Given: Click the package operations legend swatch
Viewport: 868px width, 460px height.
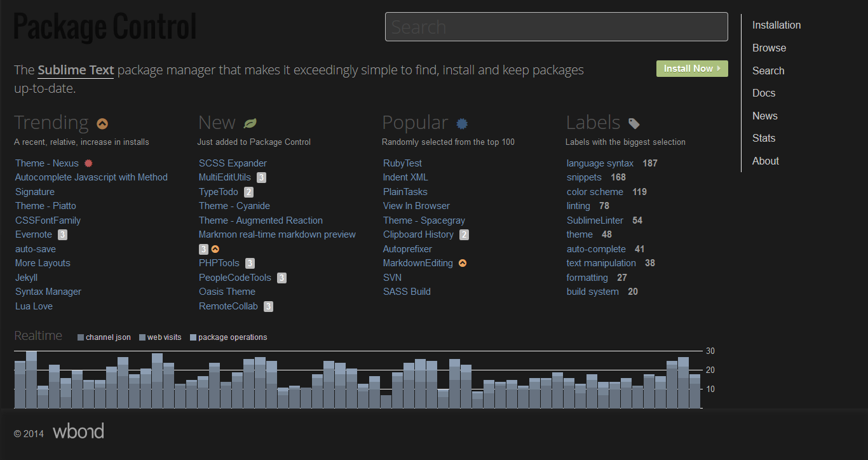Looking at the screenshot, I should tap(193, 337).
